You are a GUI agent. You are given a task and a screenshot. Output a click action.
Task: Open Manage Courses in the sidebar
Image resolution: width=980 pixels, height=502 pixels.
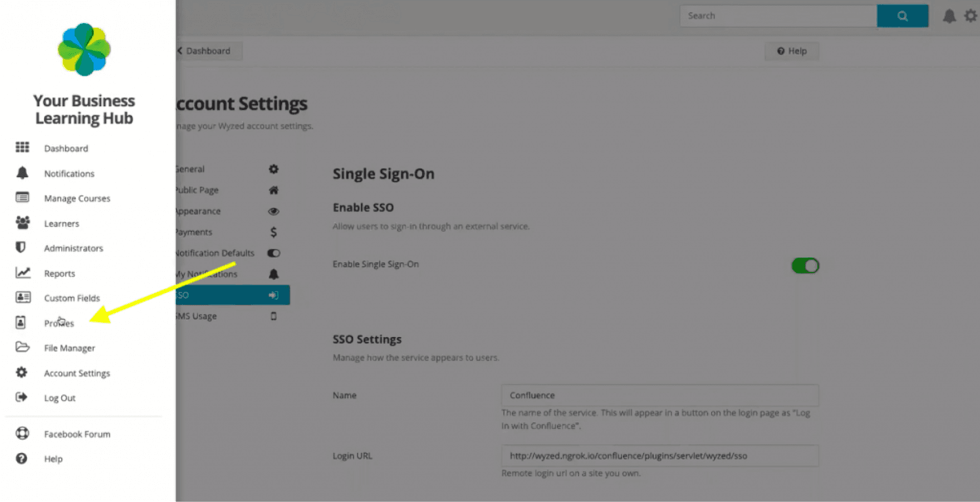pos(77,198)
